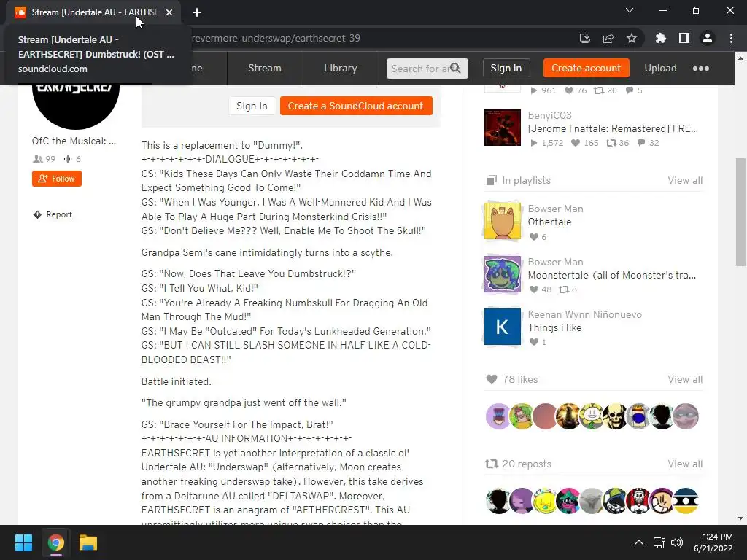Click the heart icon beside 78 likes

coord(491,379)
